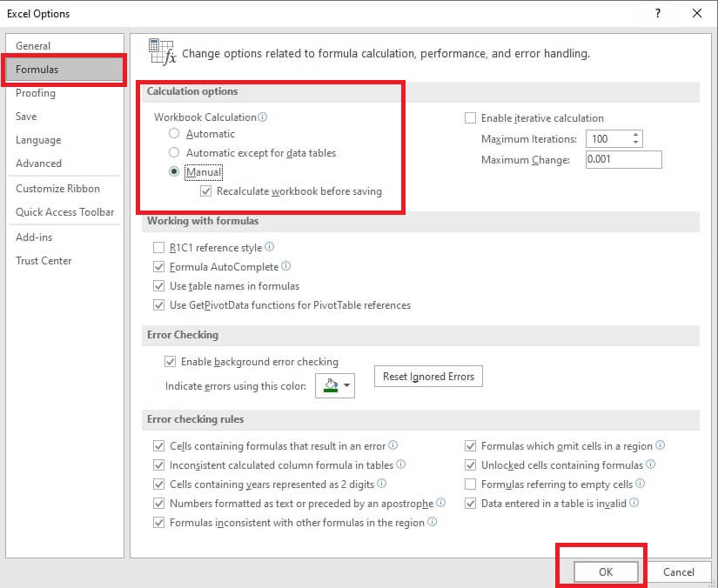Toggle Formulas which omit cells in a region
718x588 pixels.
470,445
